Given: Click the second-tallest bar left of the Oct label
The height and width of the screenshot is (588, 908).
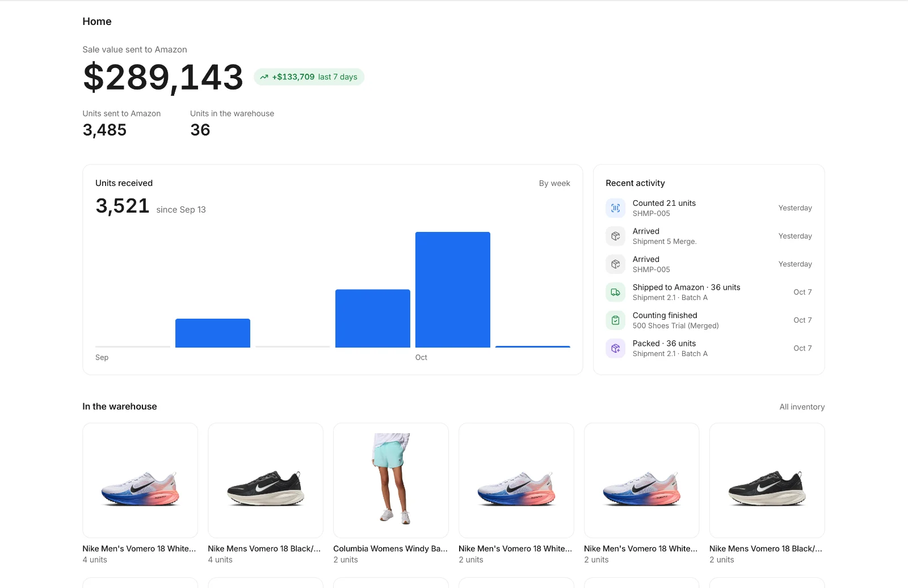Looking at the screenshot, I should 373,319.
